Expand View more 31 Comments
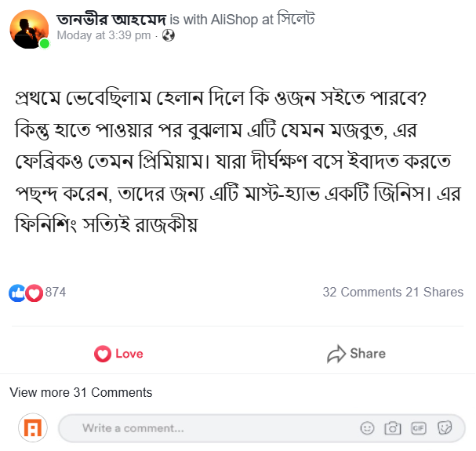This screenshot has width=476, height=451. tap(81, 392)
